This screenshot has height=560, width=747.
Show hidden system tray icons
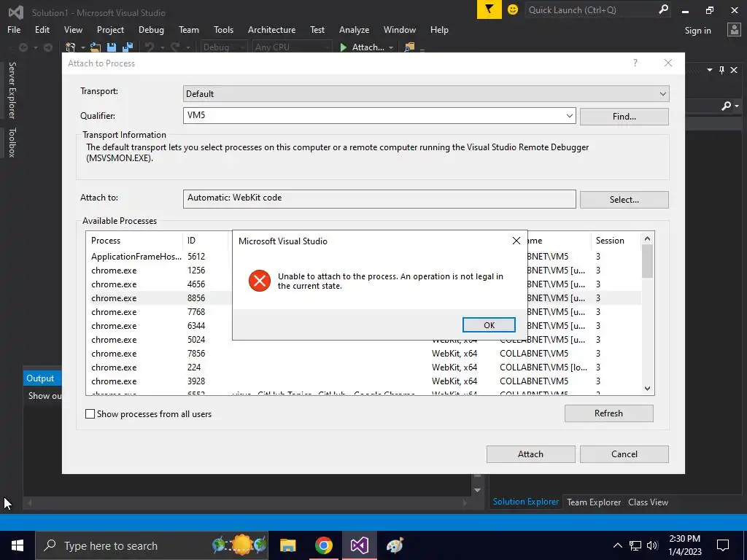[617, 545]
